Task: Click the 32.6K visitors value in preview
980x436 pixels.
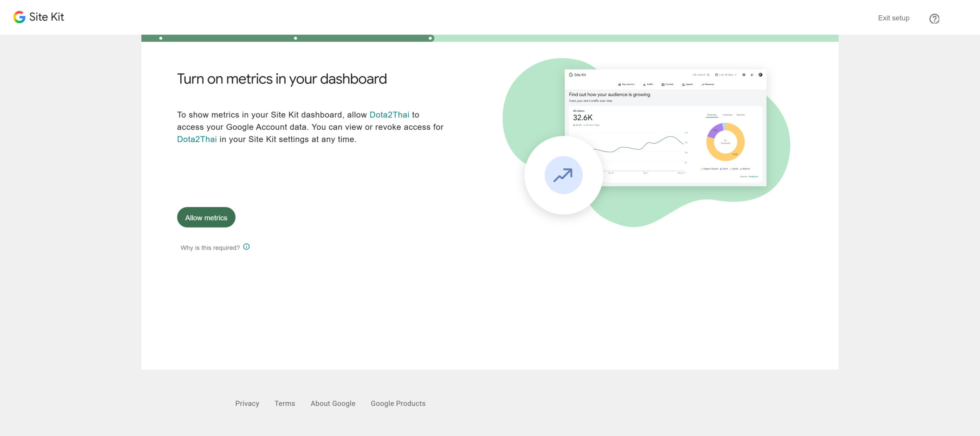Action: point(583,117)
